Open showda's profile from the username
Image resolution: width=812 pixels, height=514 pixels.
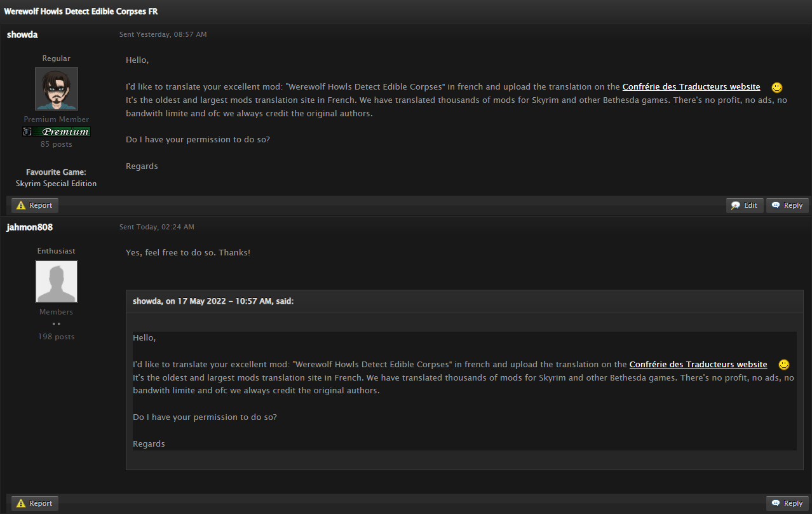click(x=22, y=34)
